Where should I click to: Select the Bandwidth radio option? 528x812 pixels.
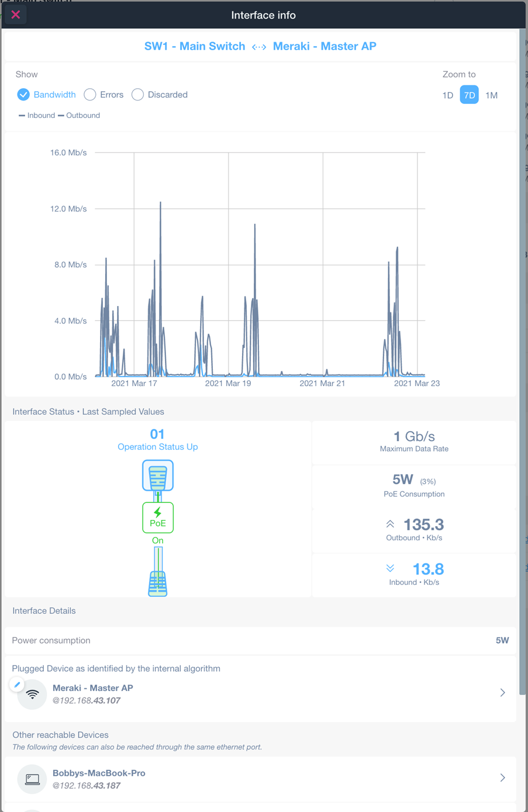[23, 95]
